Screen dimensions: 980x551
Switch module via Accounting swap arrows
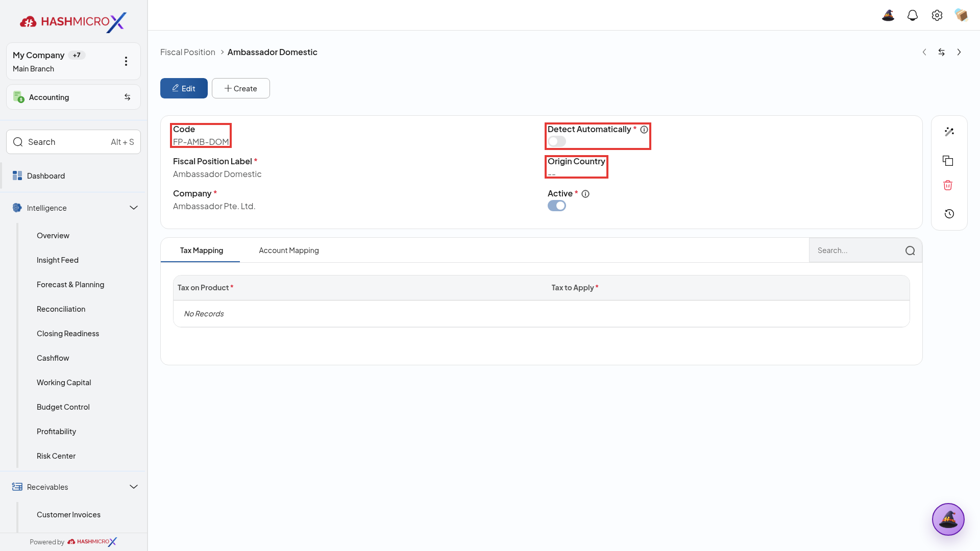click(x=128, y=97)
